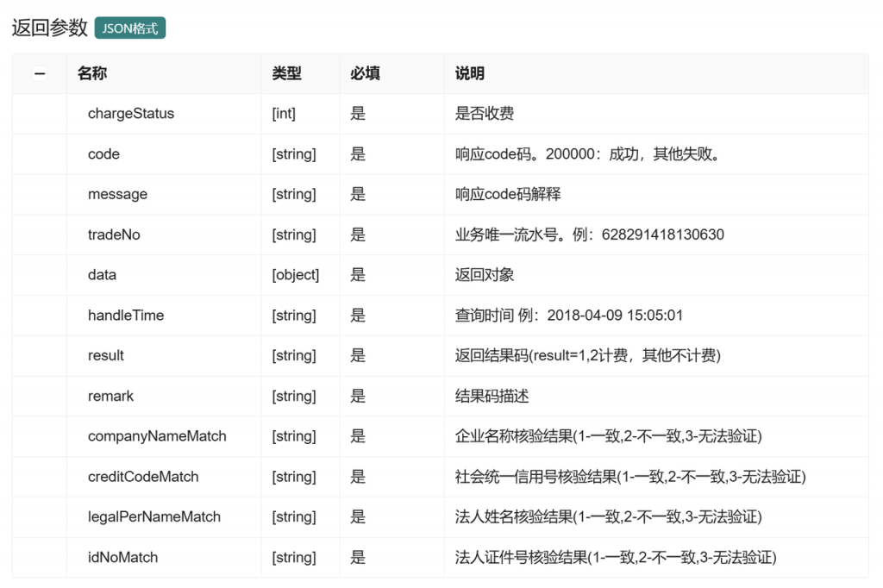Select the companyNameMatch parameter name
This screenshot has width=883, height=588.
157,436
